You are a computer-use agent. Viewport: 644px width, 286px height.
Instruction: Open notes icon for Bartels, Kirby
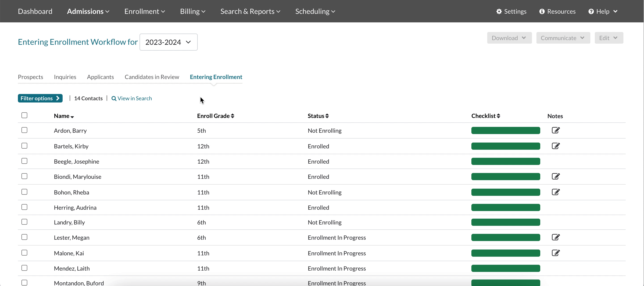[555, 146]
